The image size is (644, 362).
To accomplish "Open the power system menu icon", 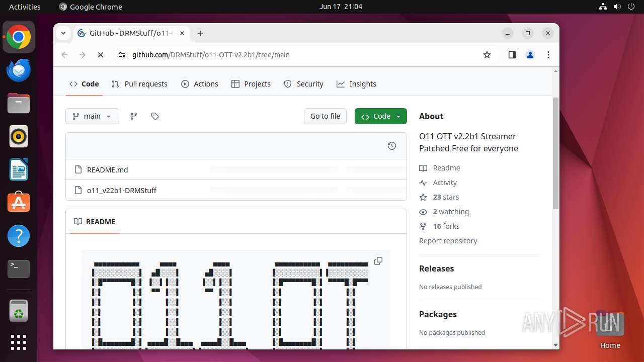I will click(x=631, y=7).
